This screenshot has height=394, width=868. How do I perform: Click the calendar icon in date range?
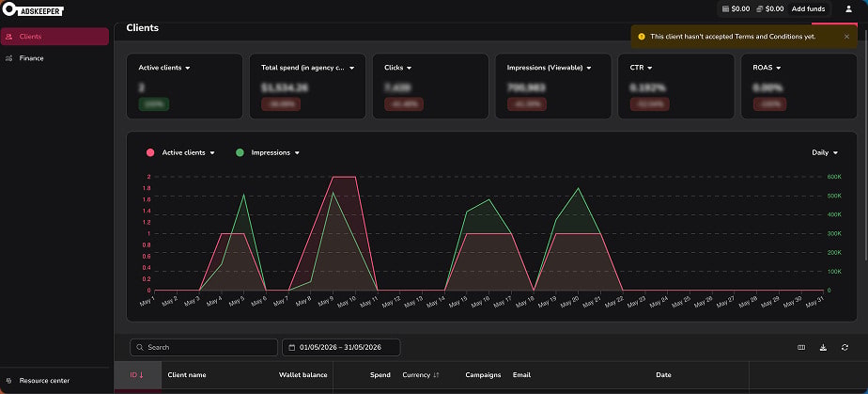(292, 347)
